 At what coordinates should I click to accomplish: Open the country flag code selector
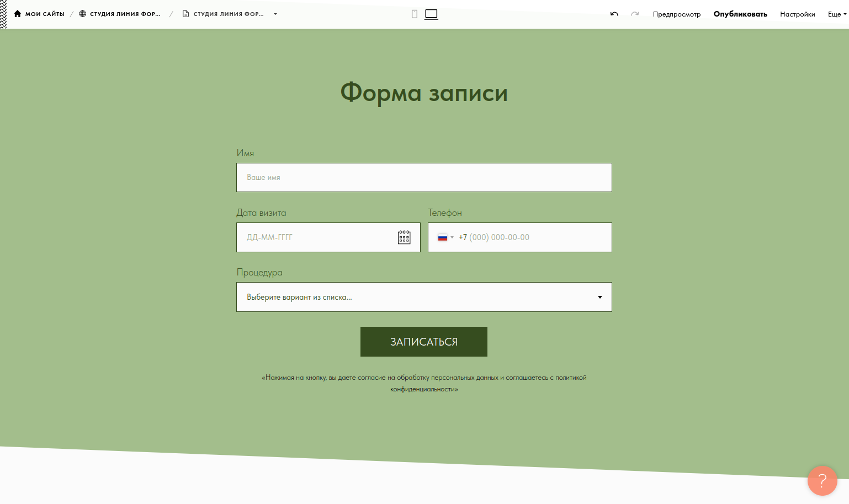pos(445,237)
